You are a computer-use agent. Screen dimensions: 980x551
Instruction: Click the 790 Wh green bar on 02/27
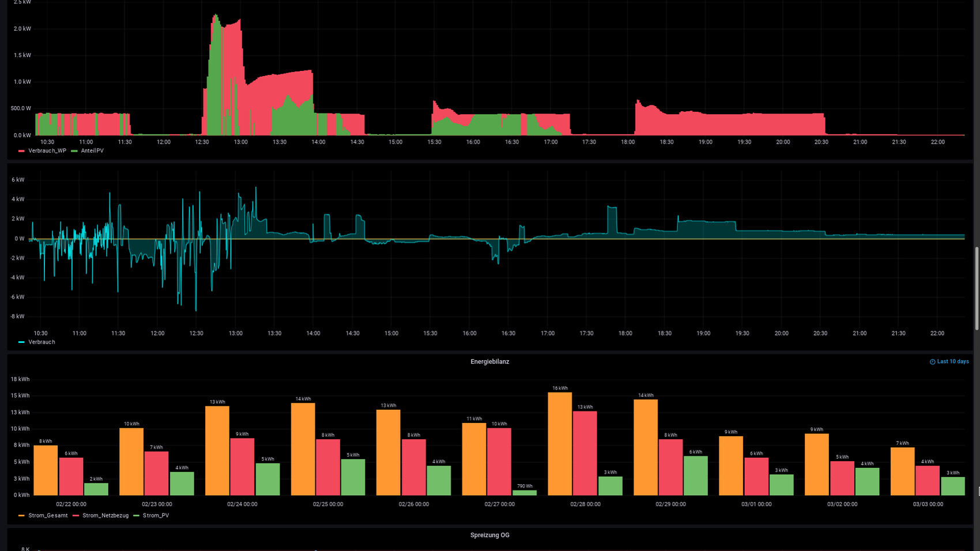coord(525,493)
